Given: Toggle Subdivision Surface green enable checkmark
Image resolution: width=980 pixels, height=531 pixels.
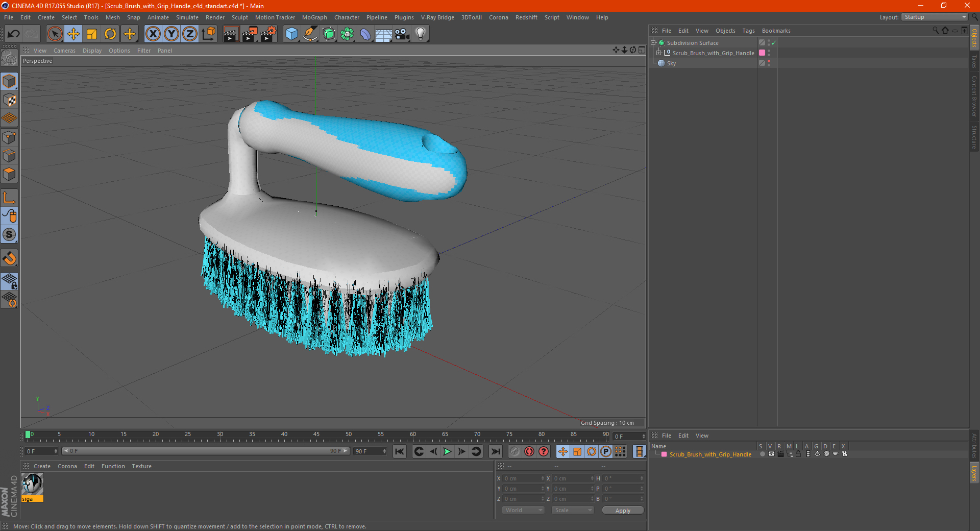Looking at the screenshot, I should pos(774,43).
